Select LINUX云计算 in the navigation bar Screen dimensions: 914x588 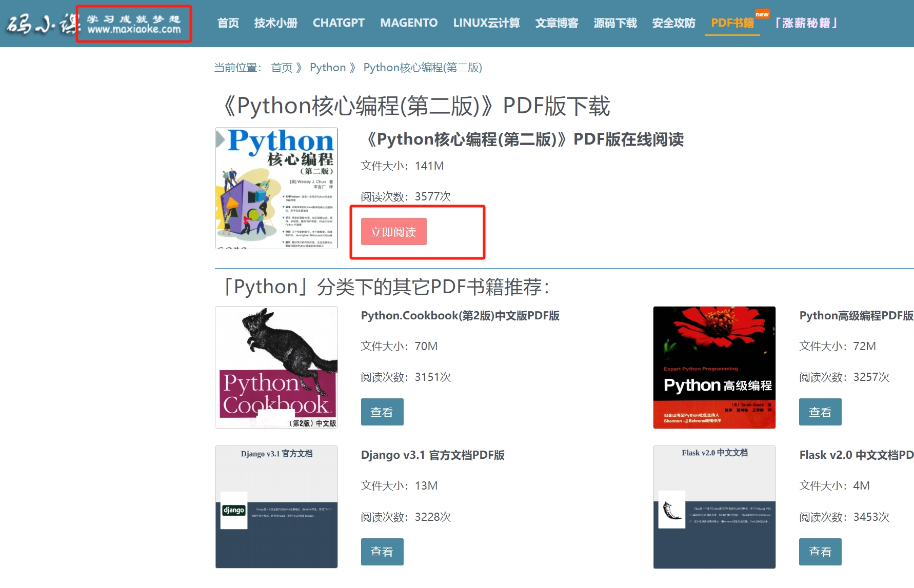tap(486, 23)
